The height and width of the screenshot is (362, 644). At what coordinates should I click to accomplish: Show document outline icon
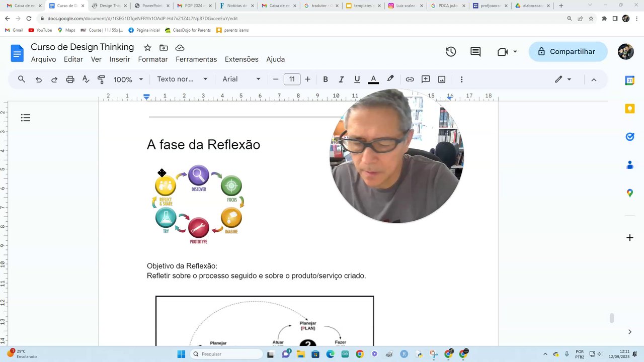(x=26, y=118)
